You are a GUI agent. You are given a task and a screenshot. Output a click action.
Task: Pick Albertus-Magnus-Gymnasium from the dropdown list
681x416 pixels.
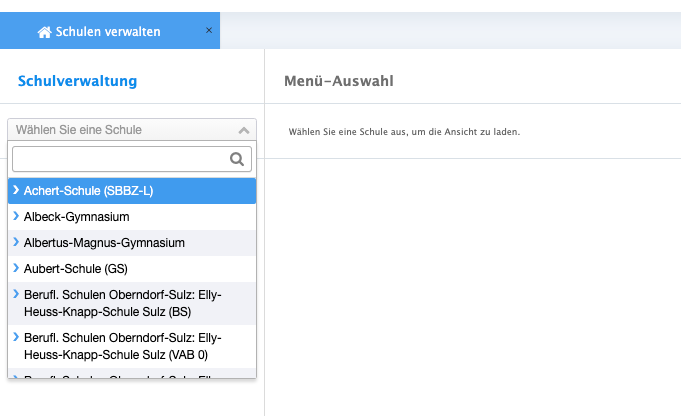(104, 242)
